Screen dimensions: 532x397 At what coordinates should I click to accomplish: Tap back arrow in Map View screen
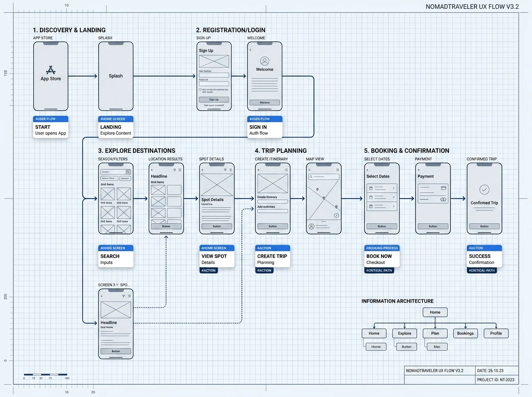pos(309,170)
